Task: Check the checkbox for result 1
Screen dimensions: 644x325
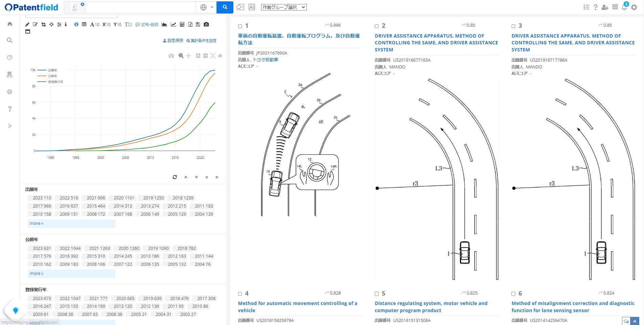Action: (x=240, y=26)
